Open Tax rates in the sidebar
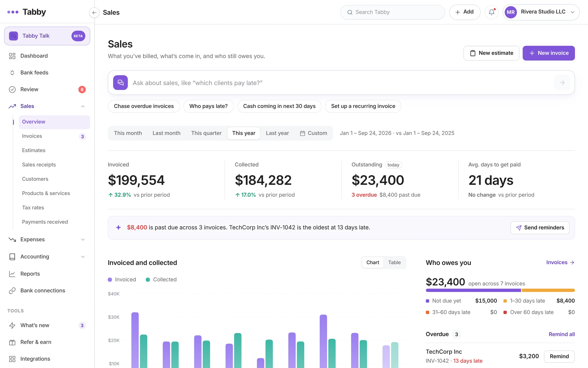Screen dimensions: 588x368 (54, 208)
